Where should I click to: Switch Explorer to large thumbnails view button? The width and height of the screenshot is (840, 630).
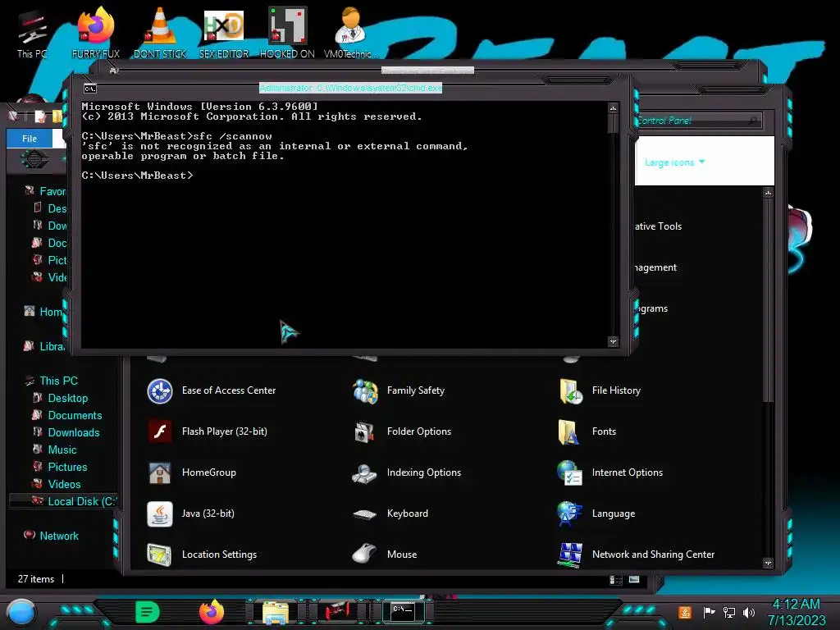[634, 579]
